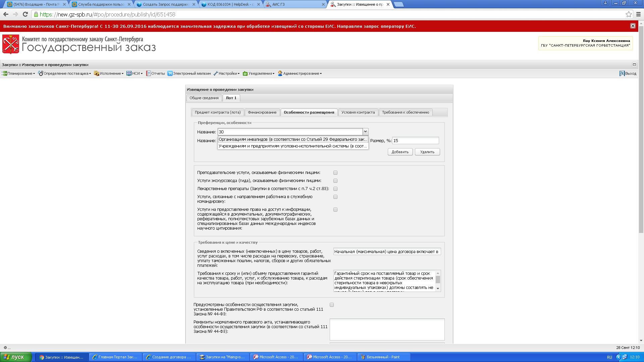The width and height of the screenshot is (644, 362).
Task: Switch to Общие сведения tab
Action: (x=204, y=98)
